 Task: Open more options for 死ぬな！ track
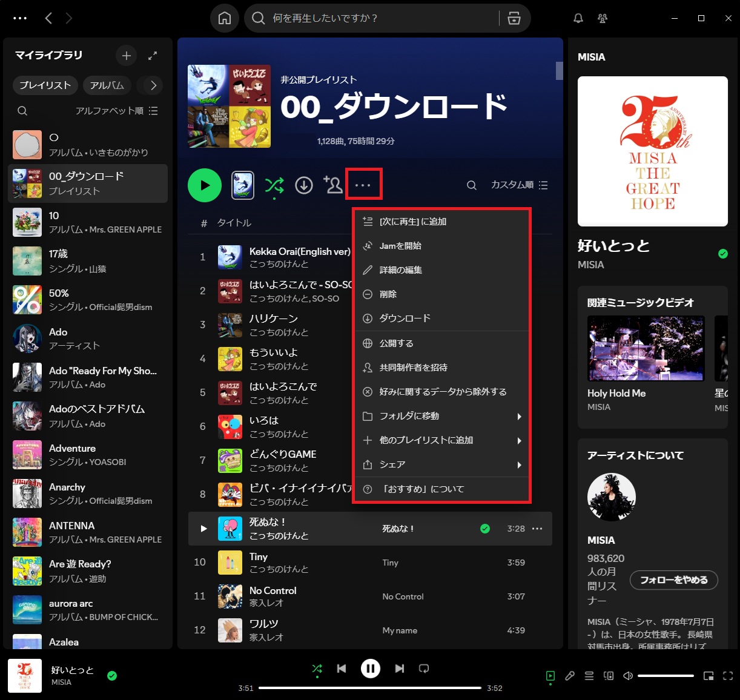pos(537,529)
